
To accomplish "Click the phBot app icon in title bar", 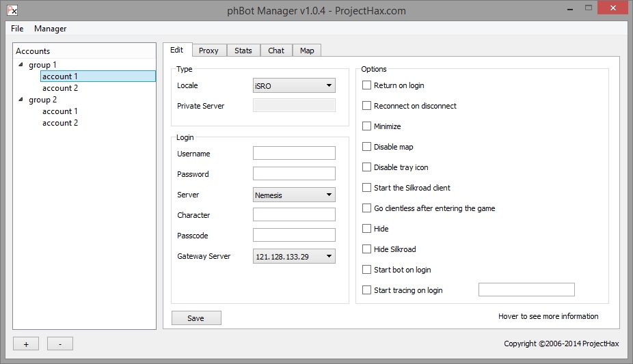I will [x=12, y=10].
